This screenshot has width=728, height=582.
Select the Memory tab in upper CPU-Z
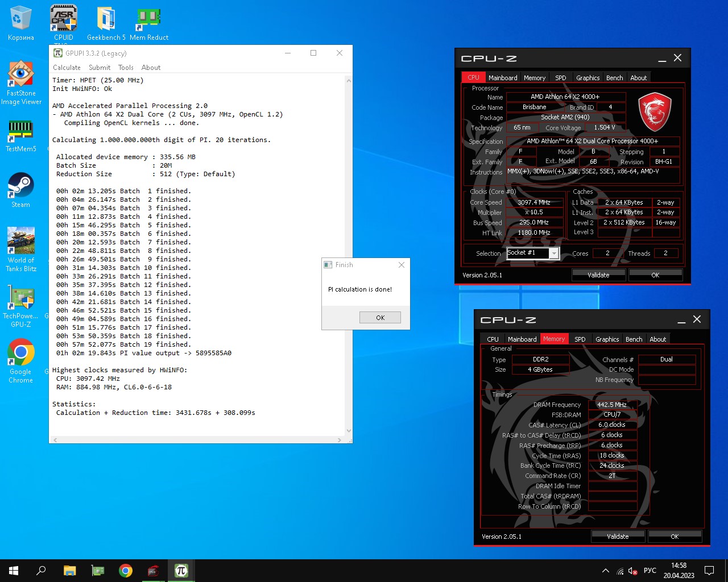pos(535,78)
